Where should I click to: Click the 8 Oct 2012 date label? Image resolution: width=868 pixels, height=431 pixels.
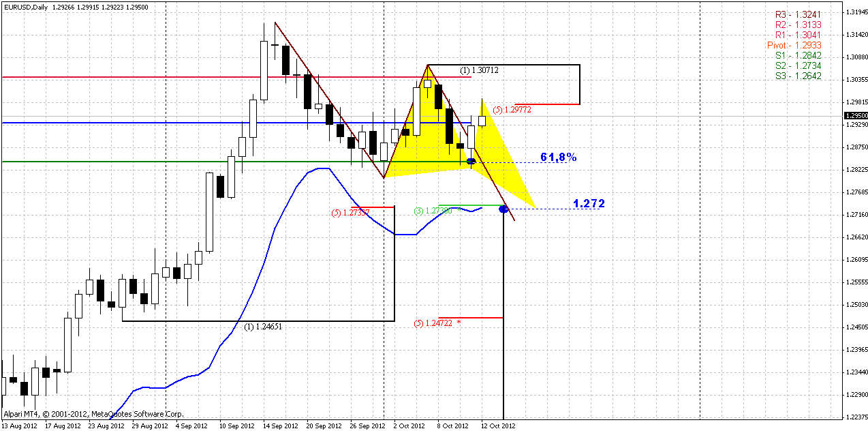454,426
